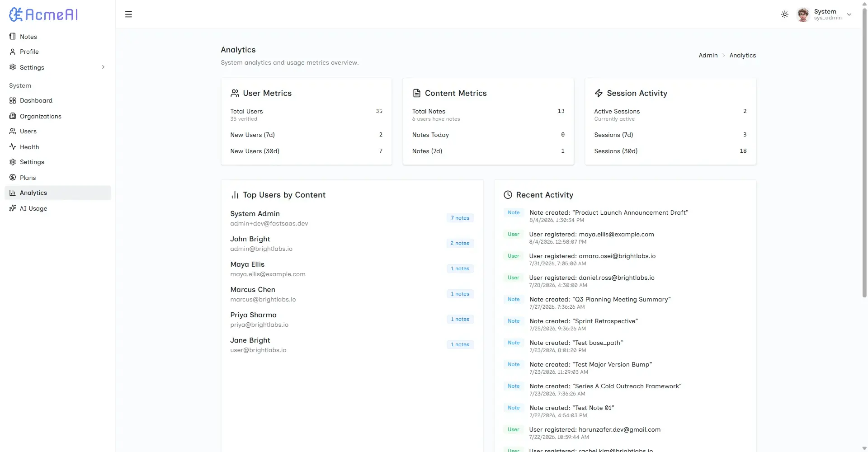Viewport: 868px width, 452px height.
Task: Click the Plans dollar icon
Action: click(x=13, y=178)
